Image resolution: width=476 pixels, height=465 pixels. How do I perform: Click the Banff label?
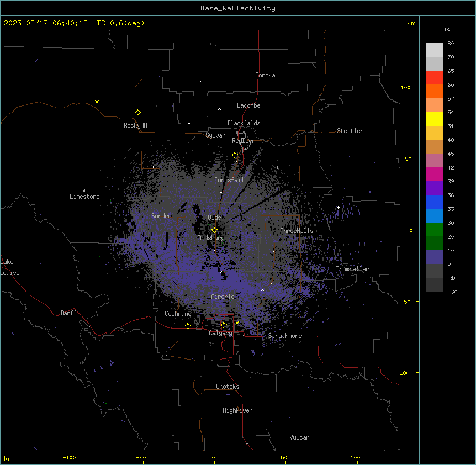click(68, 313)
